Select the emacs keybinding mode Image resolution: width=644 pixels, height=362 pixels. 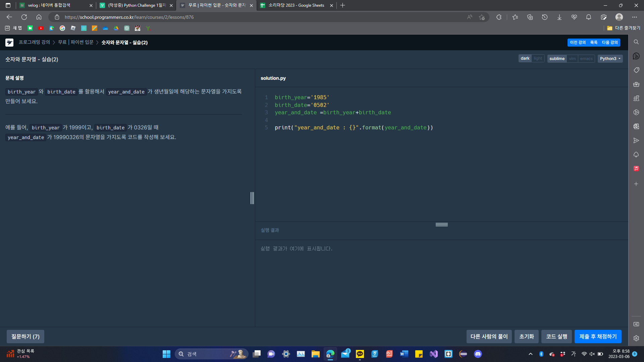[586, 59]
